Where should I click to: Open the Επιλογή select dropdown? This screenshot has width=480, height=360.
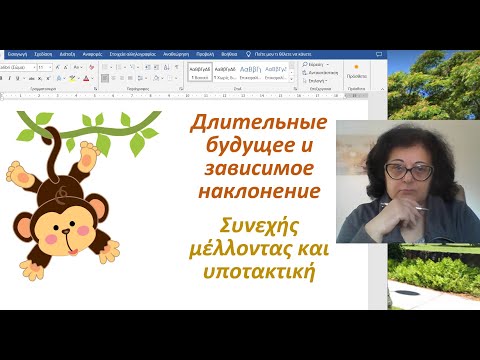point(315,81)
